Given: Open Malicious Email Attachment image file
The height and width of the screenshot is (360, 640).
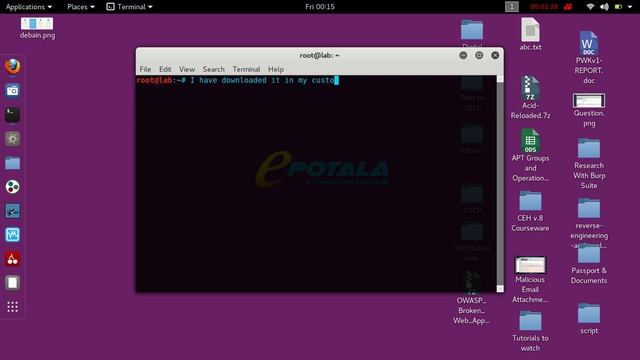Looking at the screenshot, I should pos(530,280).
